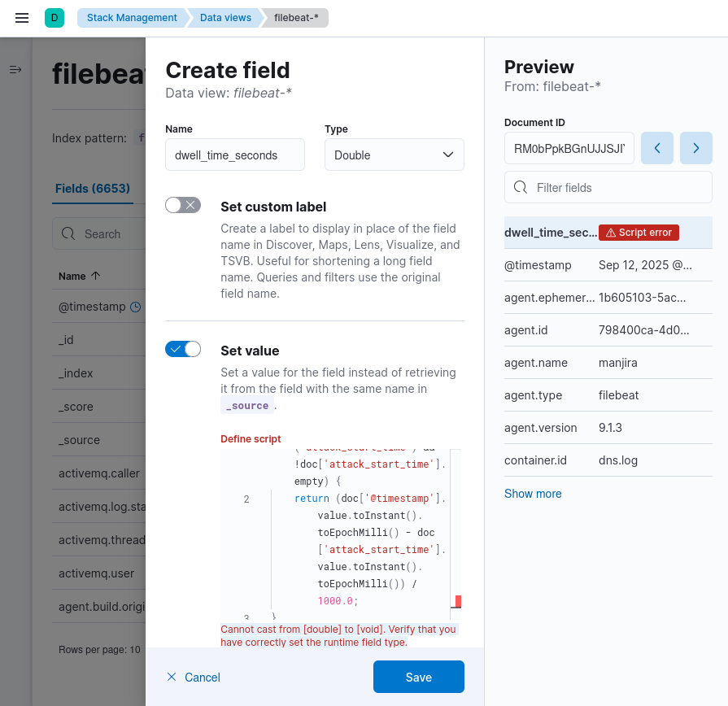Open the hamburger navigation menu
This screenshot has height=706, width=728.
[22, 18]
